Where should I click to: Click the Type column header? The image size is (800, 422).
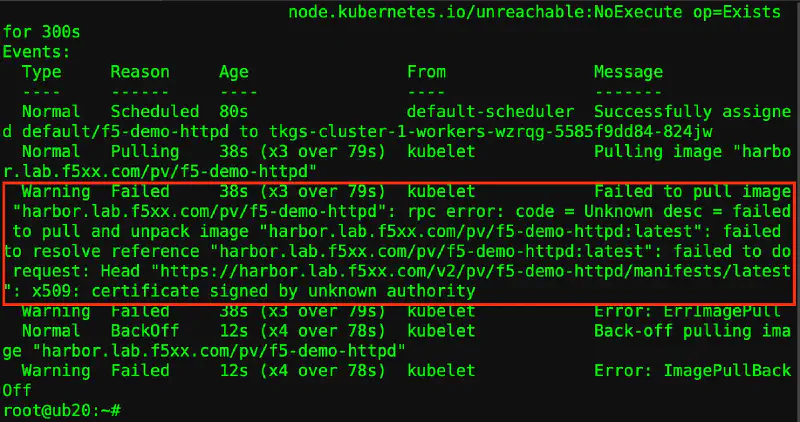click(41, 71)
